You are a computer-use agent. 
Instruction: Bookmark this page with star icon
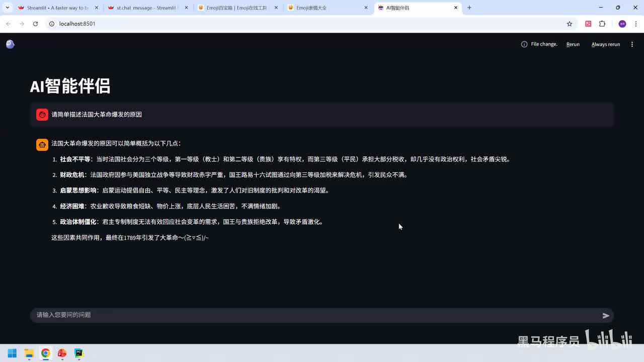click(x=570, y=24)
